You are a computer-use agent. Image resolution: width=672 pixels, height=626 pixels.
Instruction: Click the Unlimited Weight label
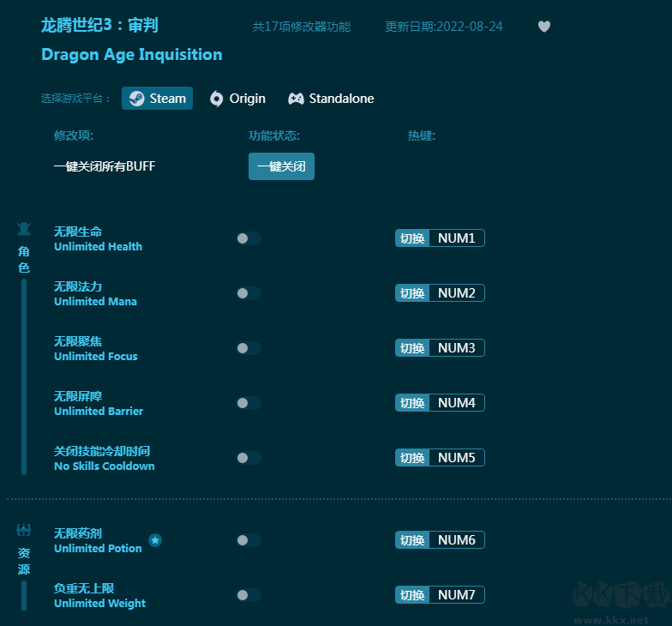pos(99,604)
